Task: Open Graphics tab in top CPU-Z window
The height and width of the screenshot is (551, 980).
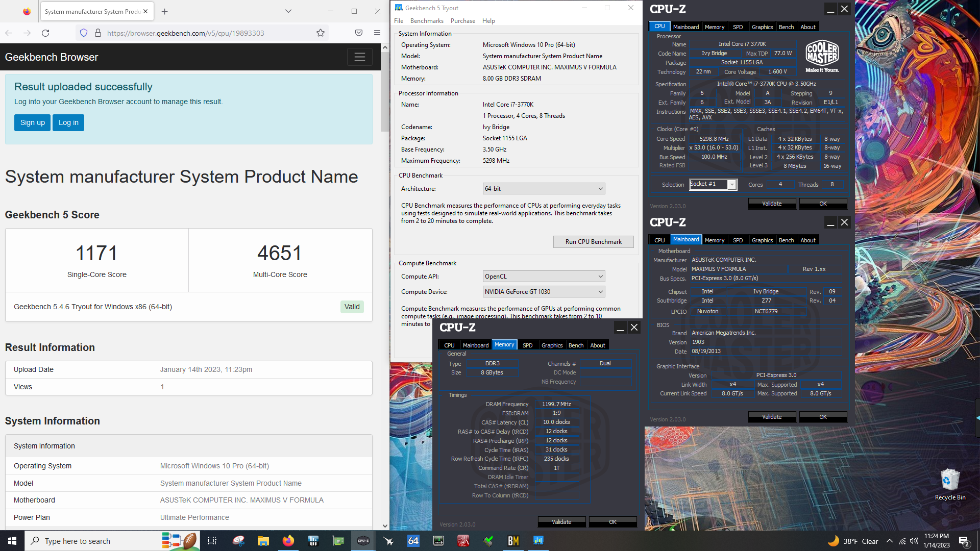Action: click(x=762, y=27)
